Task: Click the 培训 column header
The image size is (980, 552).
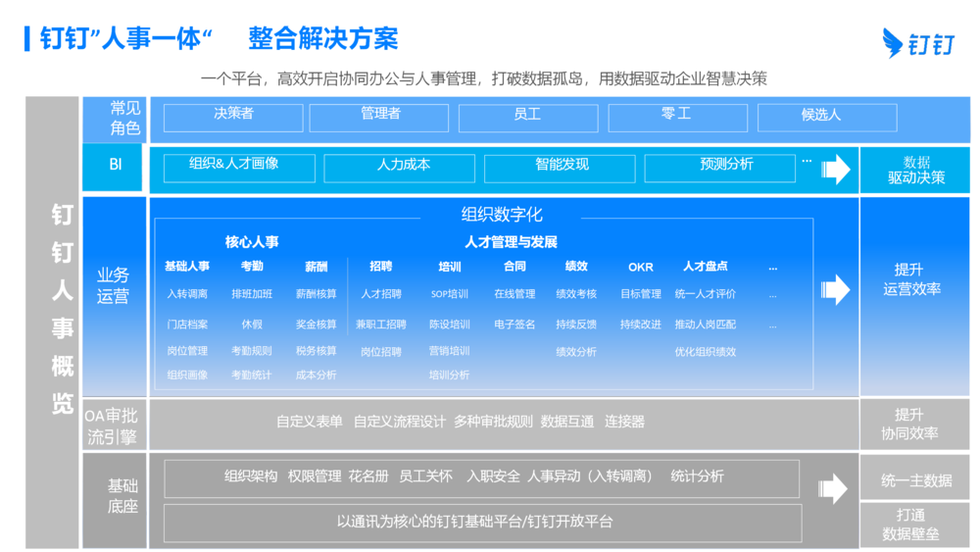Action: 450,267
